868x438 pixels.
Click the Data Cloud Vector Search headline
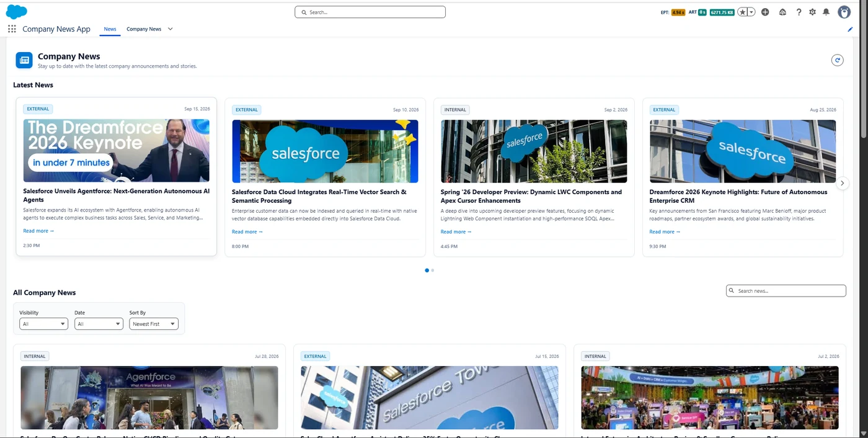point(319,196)
